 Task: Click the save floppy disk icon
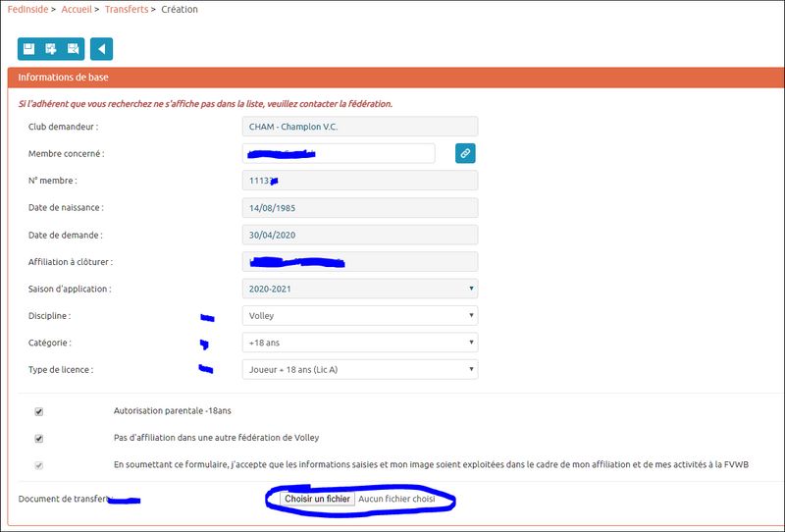coord(28,49)
